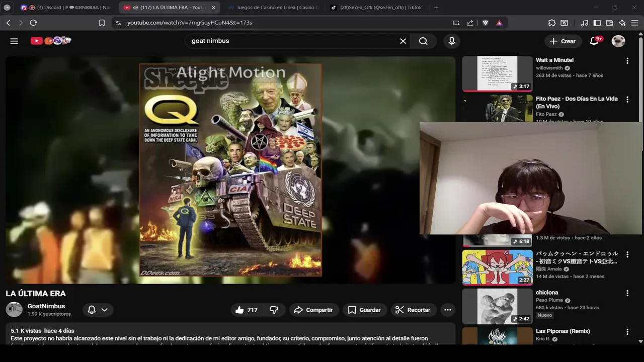The width and height of the screenshot is (644, 362).
Task: Open the install or cast icon in the address bar
Action: pos(456,23)
